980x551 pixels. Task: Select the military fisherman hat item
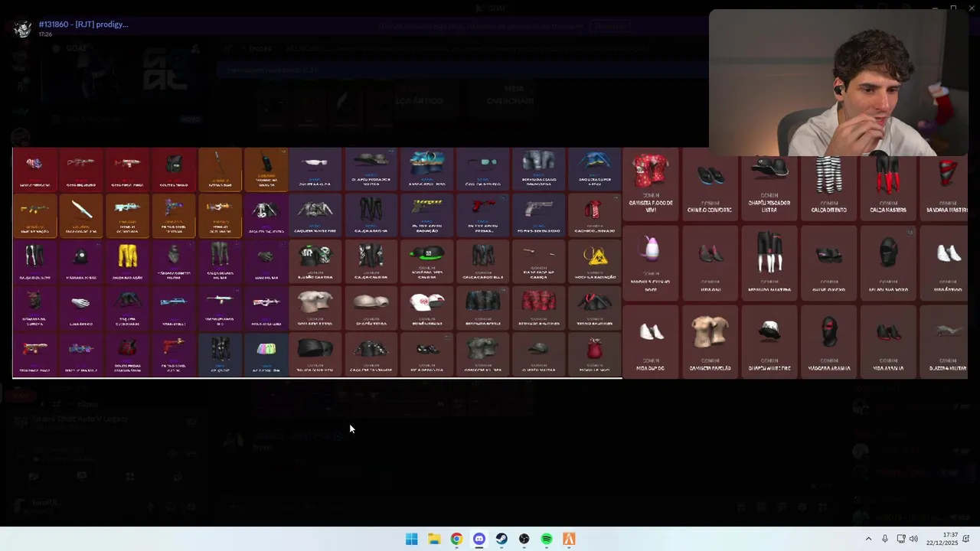(371, 168)
